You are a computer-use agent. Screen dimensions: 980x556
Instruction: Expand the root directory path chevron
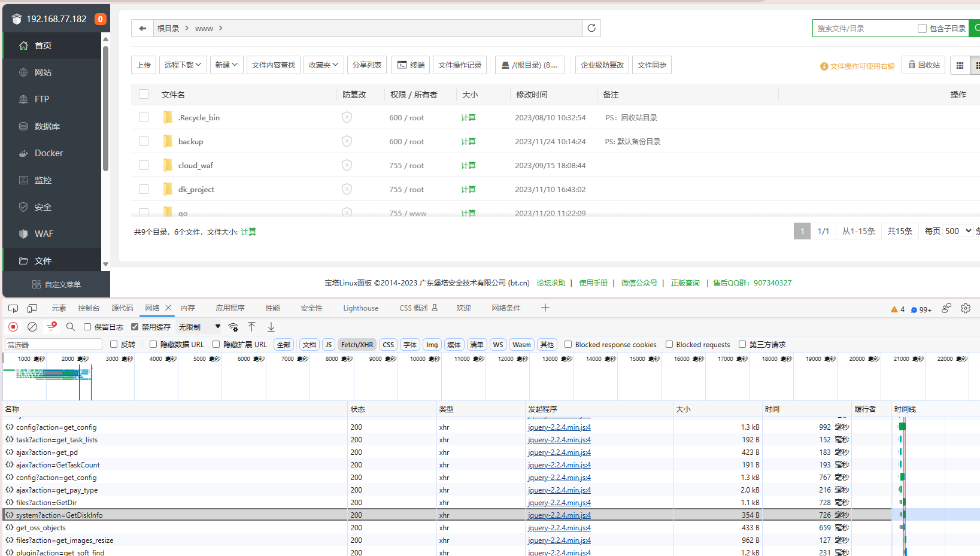click(x=187, y=28)
